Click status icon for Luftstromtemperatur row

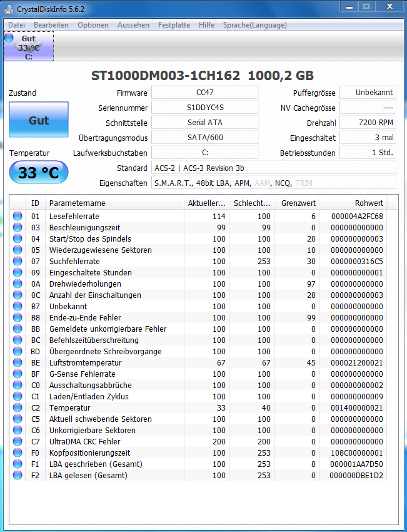(18, 362)
